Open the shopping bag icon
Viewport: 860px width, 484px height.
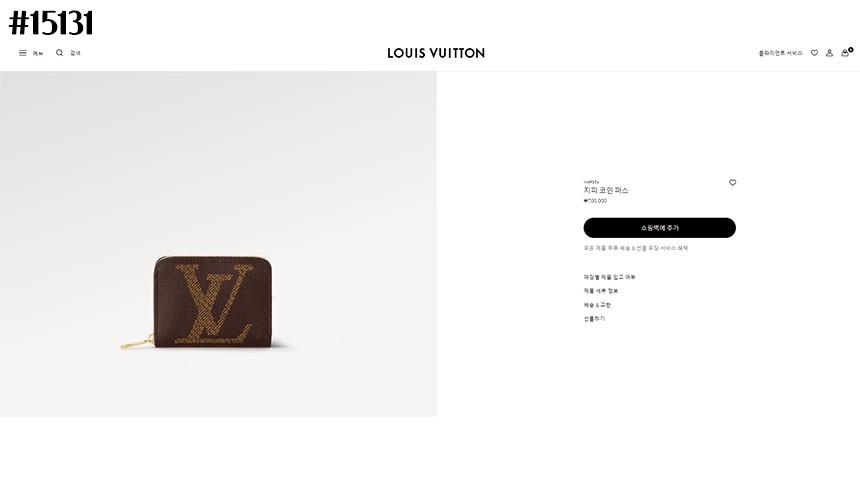(x=846, y=52)
